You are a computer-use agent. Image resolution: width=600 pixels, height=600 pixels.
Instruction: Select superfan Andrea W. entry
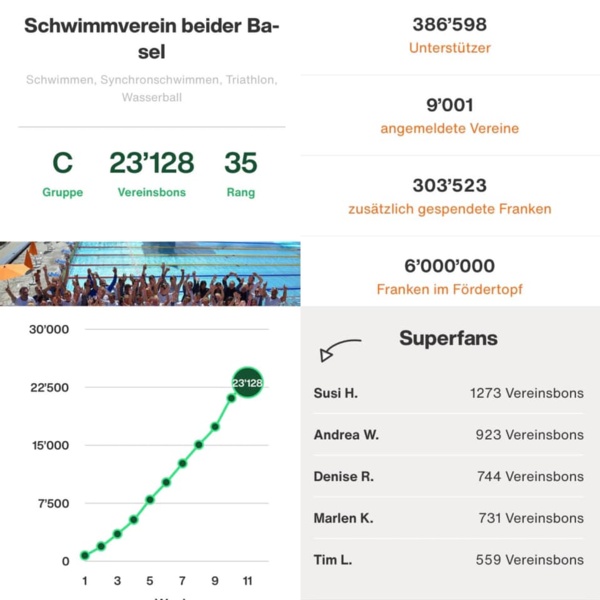click(x=449, y=435)
